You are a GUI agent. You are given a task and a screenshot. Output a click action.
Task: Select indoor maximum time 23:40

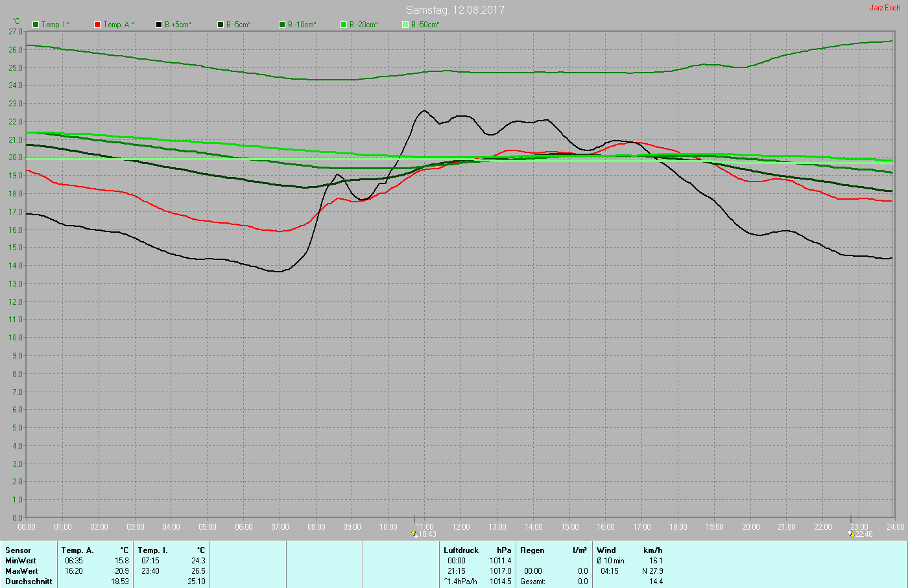(x=150, y=571)
